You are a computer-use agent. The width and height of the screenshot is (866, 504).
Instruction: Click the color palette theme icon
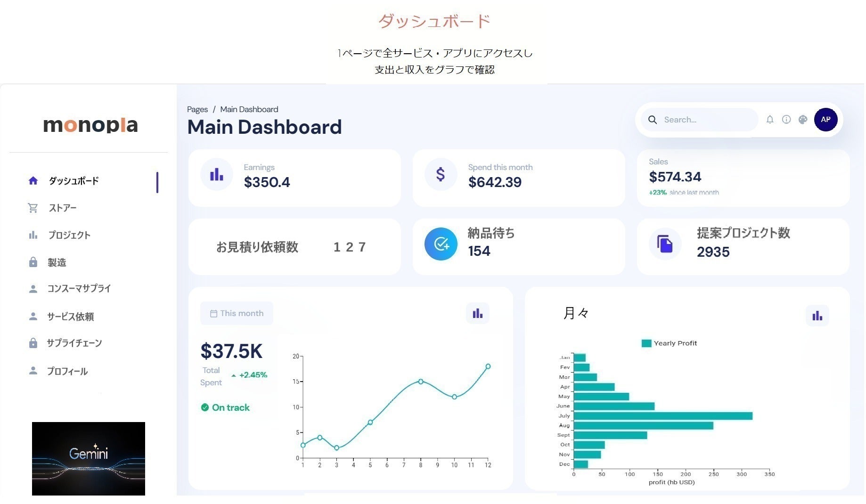(x=803, y=120)
